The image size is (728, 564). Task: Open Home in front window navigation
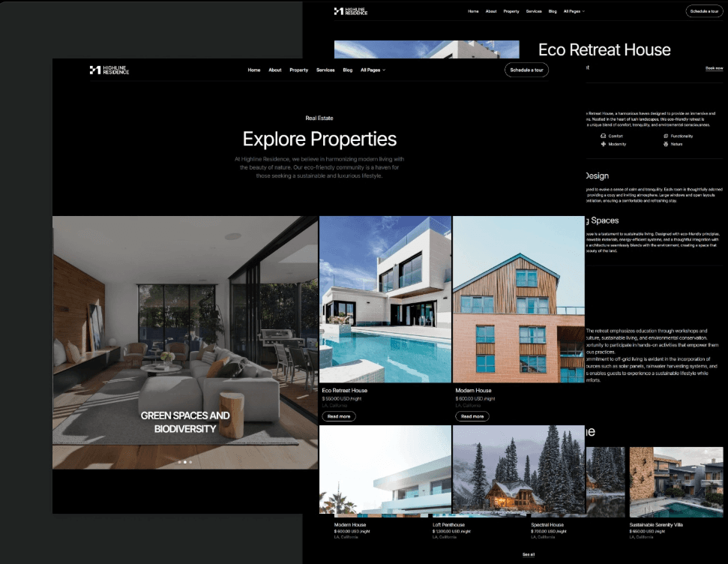[254, 70]
